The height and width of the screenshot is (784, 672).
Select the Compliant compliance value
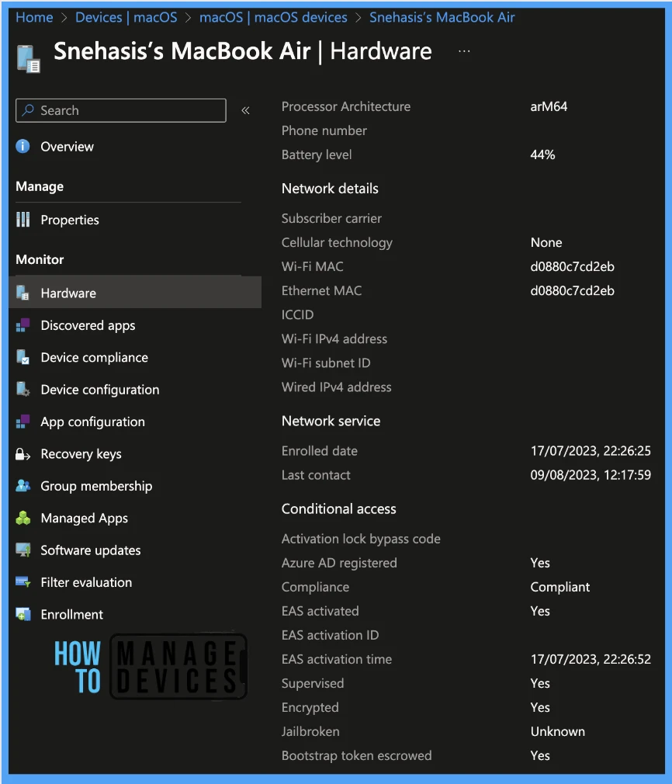tap(560, 587)
